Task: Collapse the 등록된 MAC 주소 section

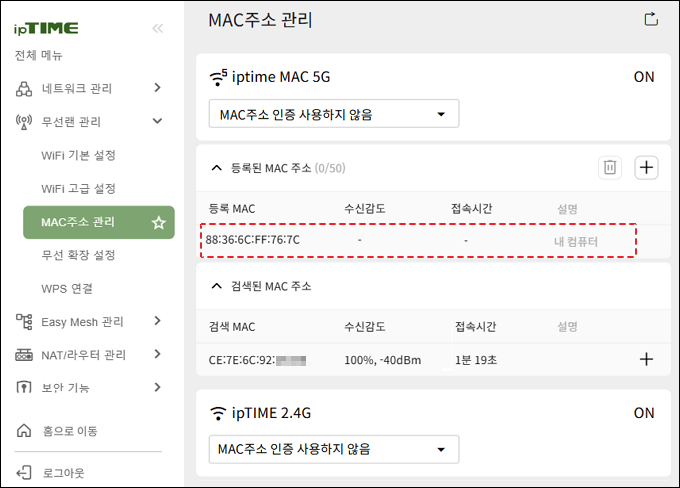Action: (216, 168)
